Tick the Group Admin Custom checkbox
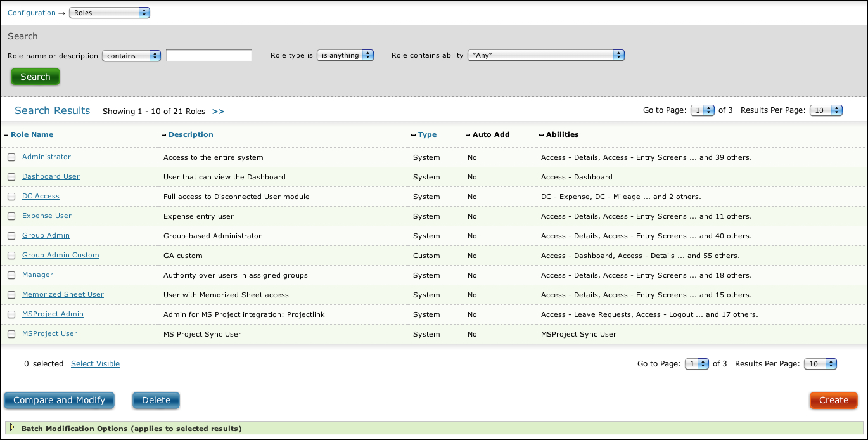The width and height of the screenshot is (868, 440). click(11, 256)
